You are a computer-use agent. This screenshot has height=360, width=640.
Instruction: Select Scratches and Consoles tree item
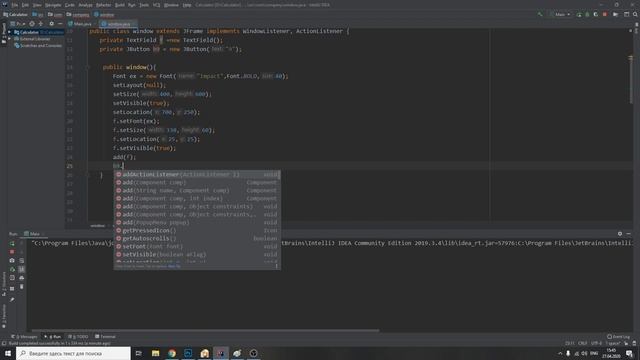click(x=38, y=46)
